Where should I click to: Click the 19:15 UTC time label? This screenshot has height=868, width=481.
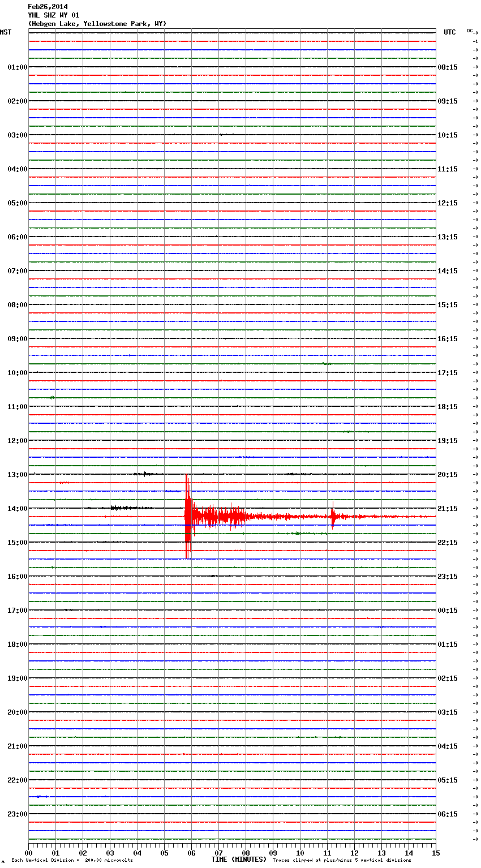[448, 441]
